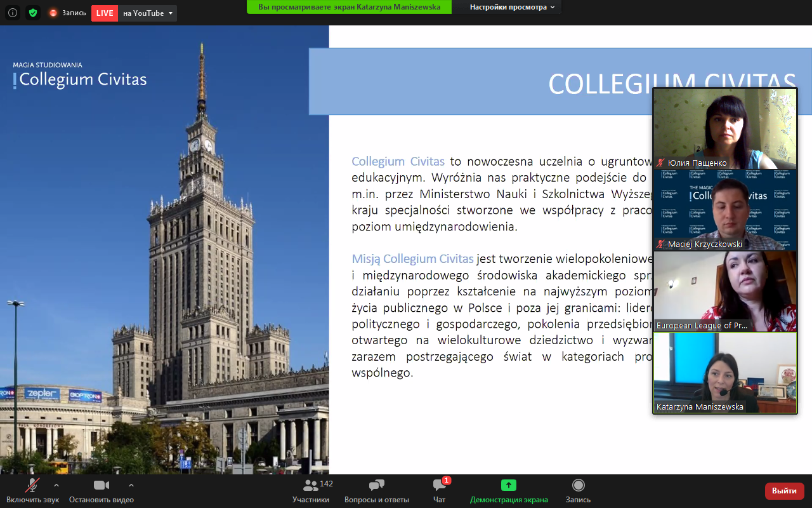This screenshot has height=508, width=812.
Task: Open the Настройки просмотра view options menu
Action: pos(512,7)
